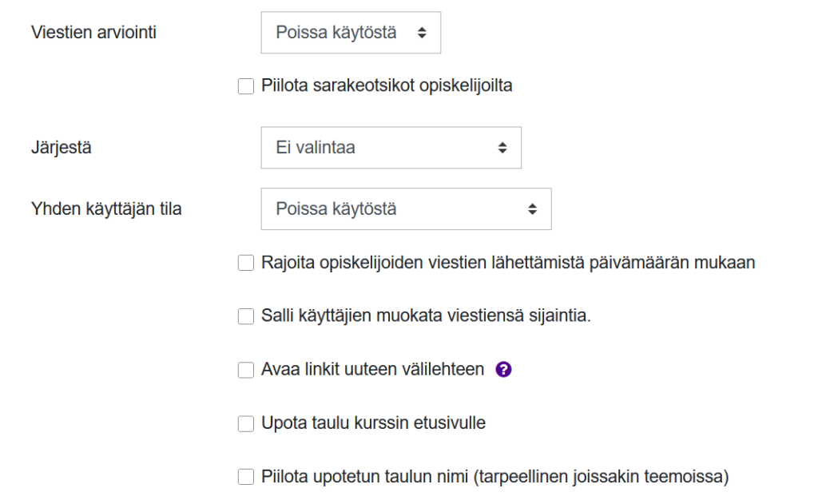Open the Yhden käyttäjän tila dropdown
Screen dimensions: 818x504
click(406, 209)
